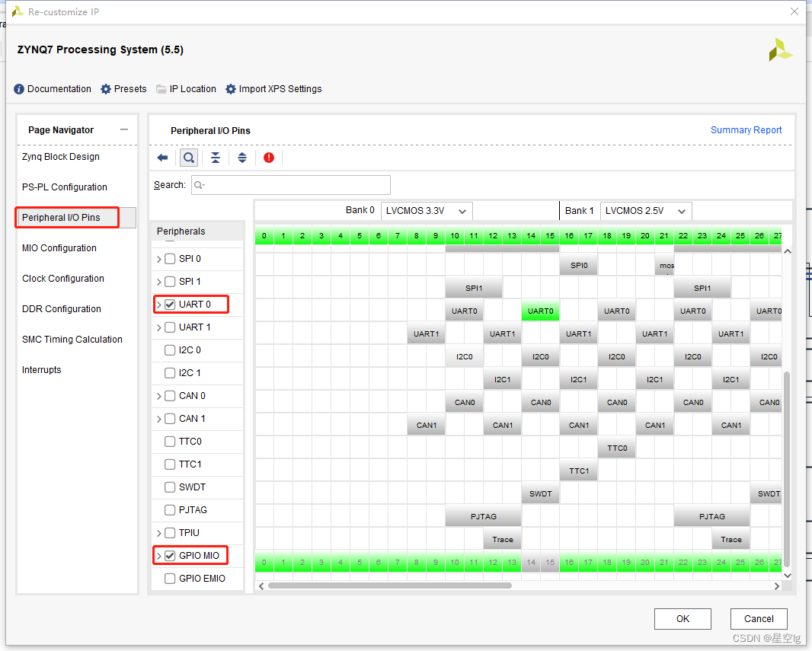This screenshot has height=651, width=812.
Task: Select the TTC1 pin block
Action: coord(578,471)
